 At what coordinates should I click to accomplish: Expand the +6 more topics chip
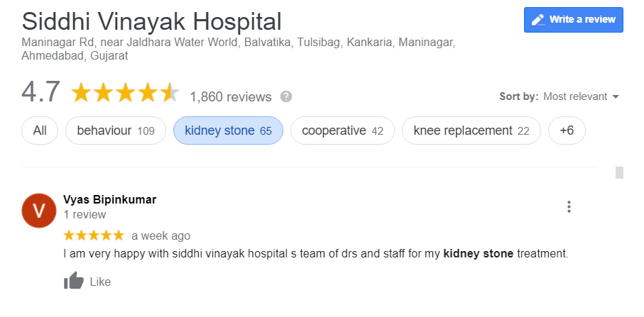[567, 130]
